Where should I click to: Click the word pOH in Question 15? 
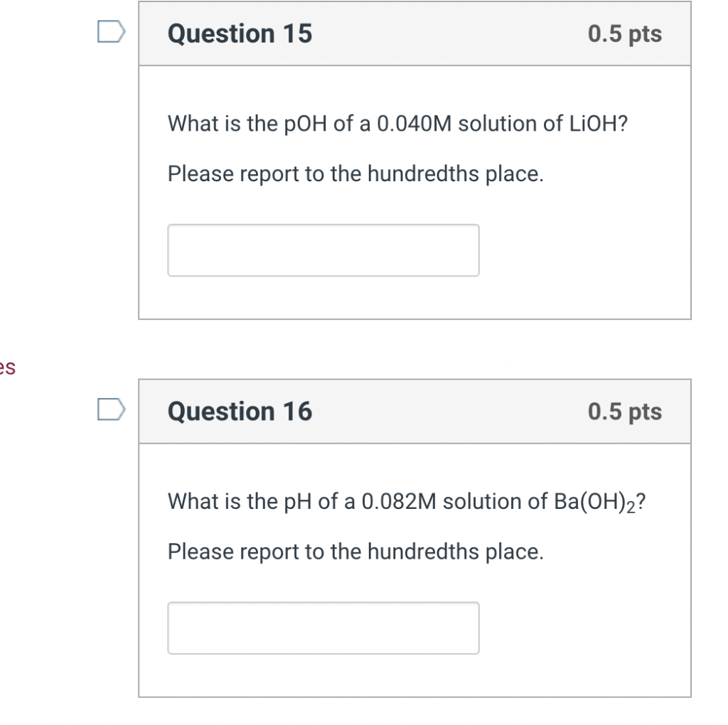pos(306,124)
